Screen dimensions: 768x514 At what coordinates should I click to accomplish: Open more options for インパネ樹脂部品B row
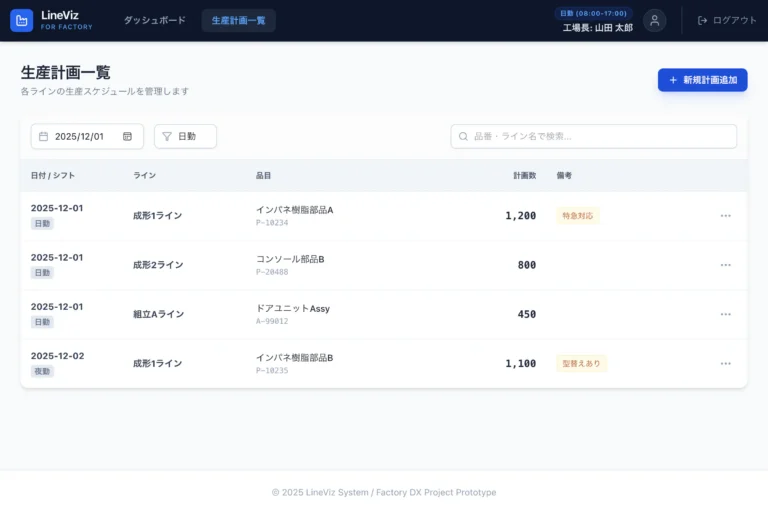[725, 363]
